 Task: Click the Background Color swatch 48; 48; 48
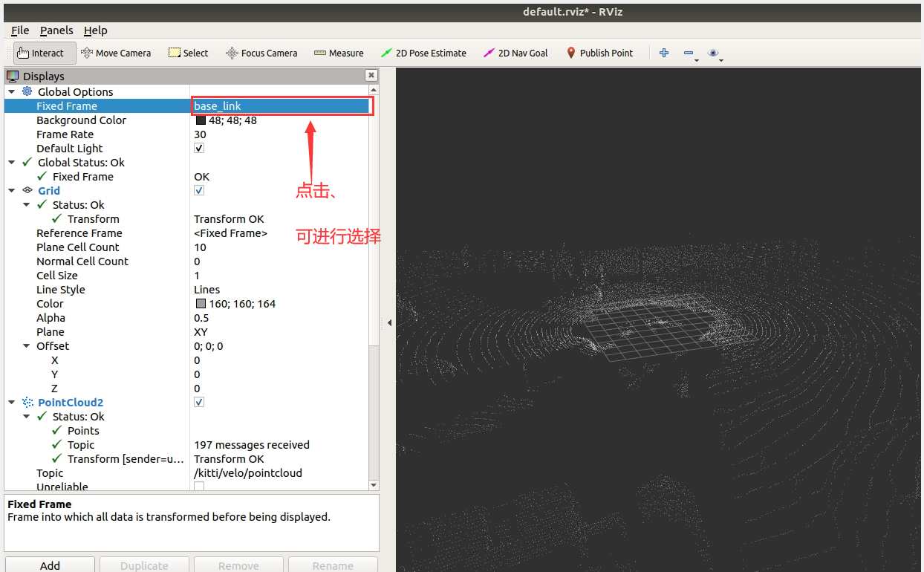tap(201, 120)
